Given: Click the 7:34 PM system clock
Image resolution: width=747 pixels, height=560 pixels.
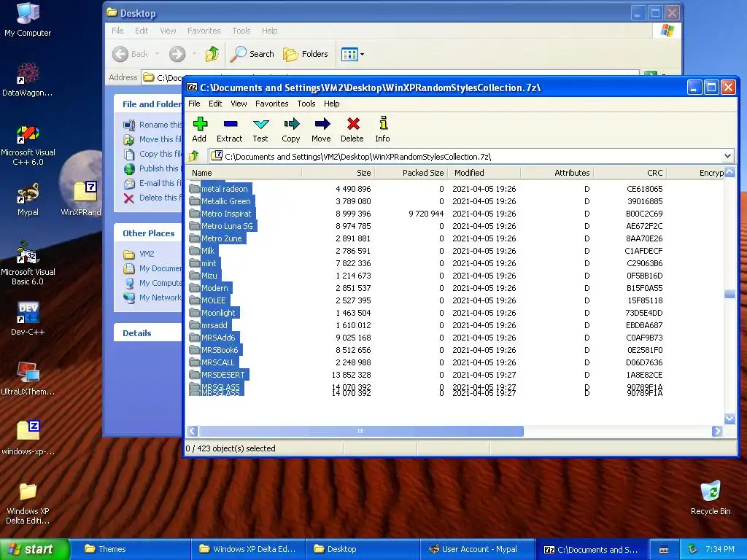Looking at the screenshot, I should (719, 549).
